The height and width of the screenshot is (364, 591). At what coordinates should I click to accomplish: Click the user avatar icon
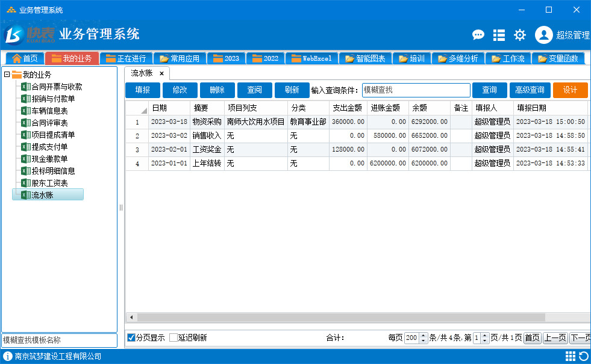(x=543, y=35)
